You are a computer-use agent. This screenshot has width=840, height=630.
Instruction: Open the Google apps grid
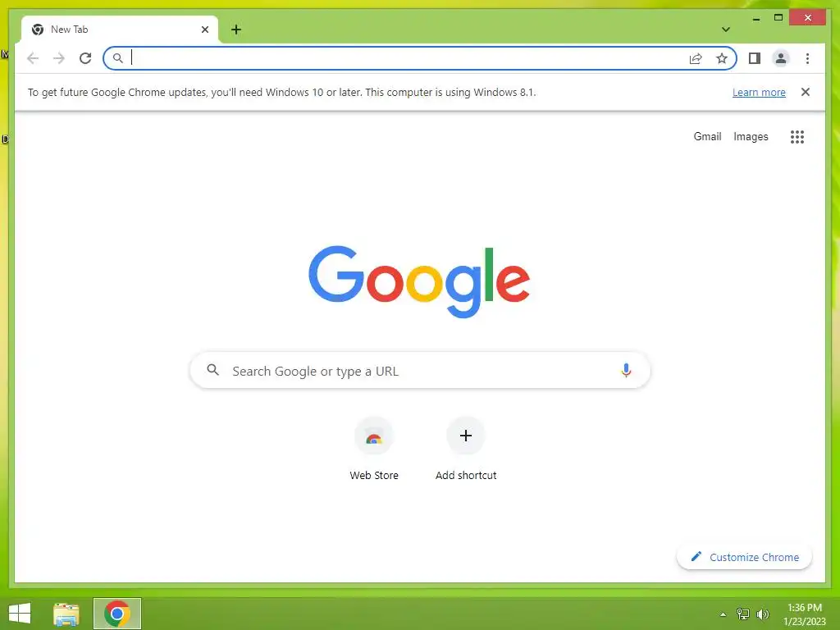point(797,137)
